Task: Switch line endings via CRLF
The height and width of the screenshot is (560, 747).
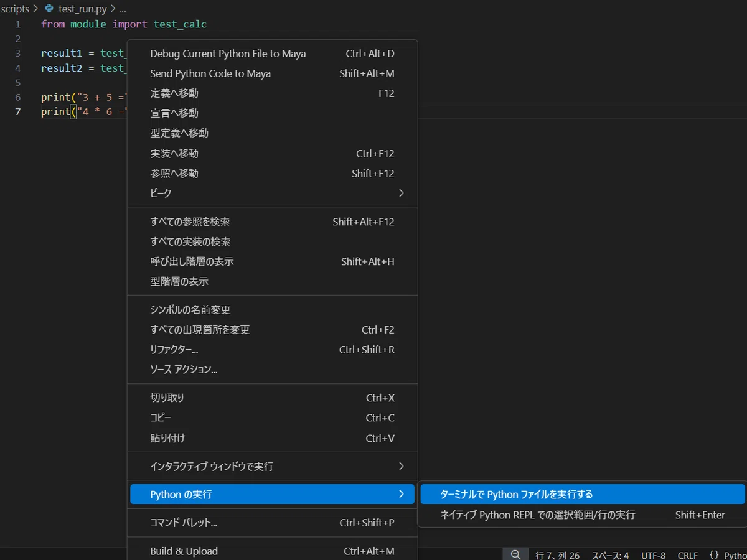Action: pyautogui.click(x=688, y=556)
